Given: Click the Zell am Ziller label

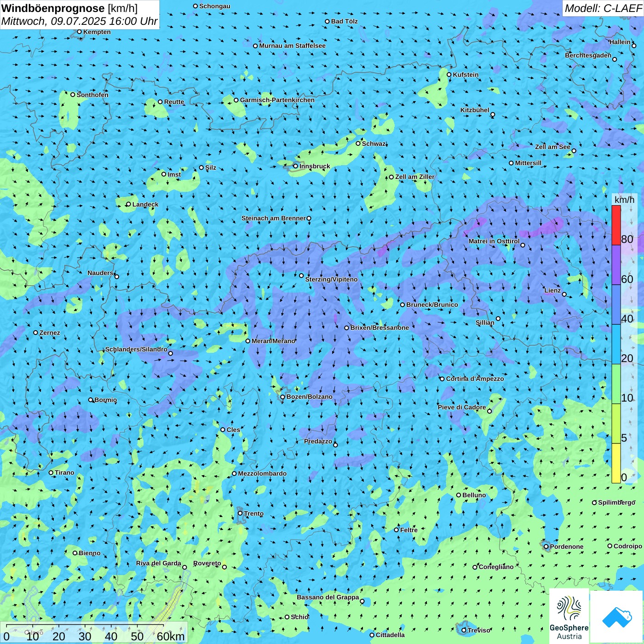Looking at the screenshot, I should pos(414,177).
